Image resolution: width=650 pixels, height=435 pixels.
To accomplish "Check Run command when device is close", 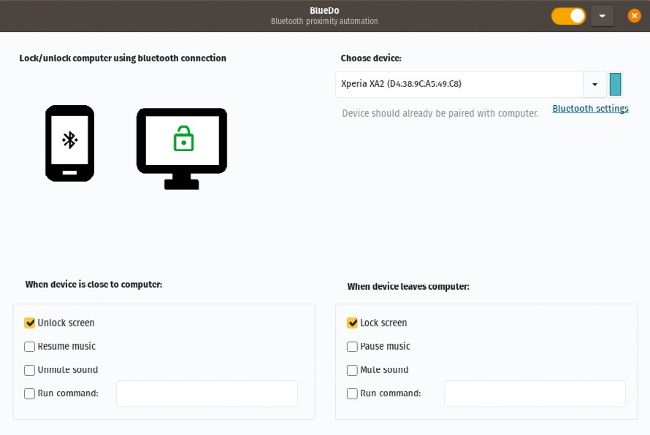I will 30,393.
